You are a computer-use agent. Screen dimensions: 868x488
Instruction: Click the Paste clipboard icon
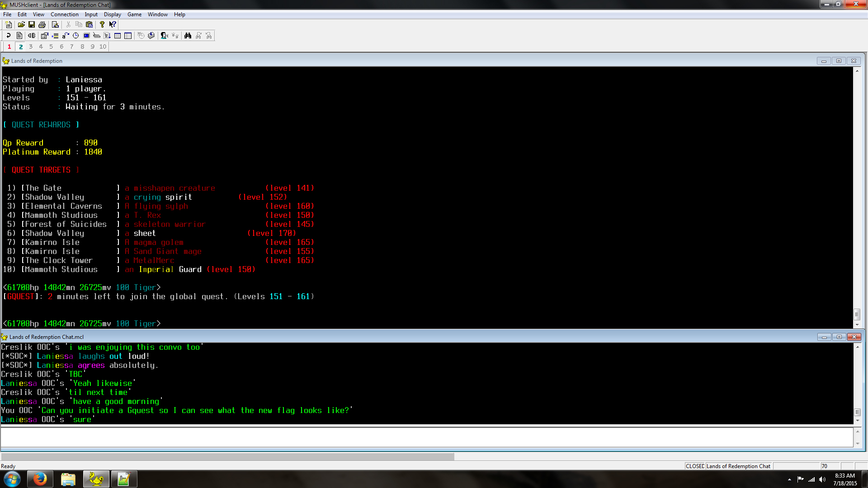89,24
